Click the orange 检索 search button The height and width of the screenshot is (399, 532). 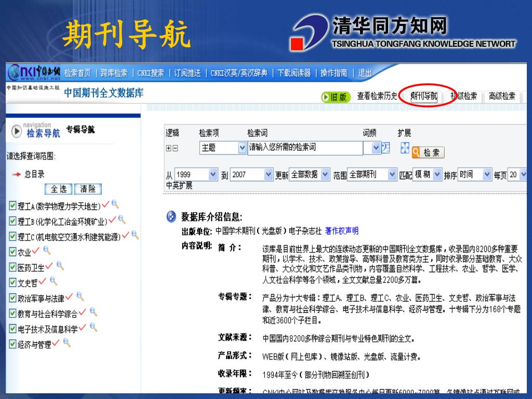pos(428,152)
